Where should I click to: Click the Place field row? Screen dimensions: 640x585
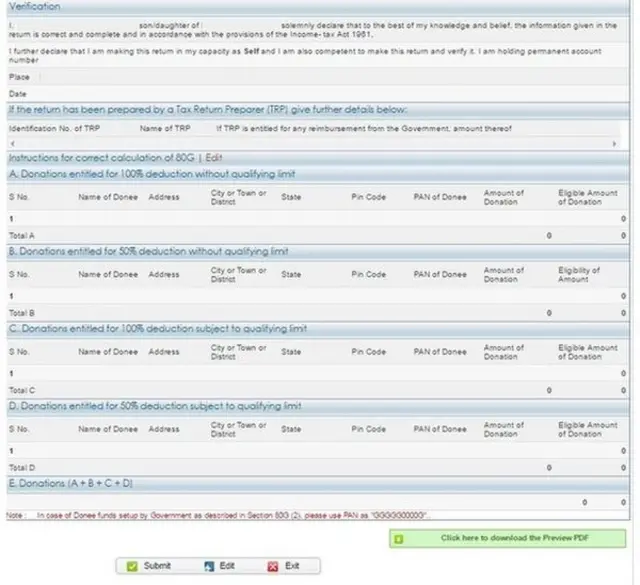pyautogui.click(x=318, y=77)
